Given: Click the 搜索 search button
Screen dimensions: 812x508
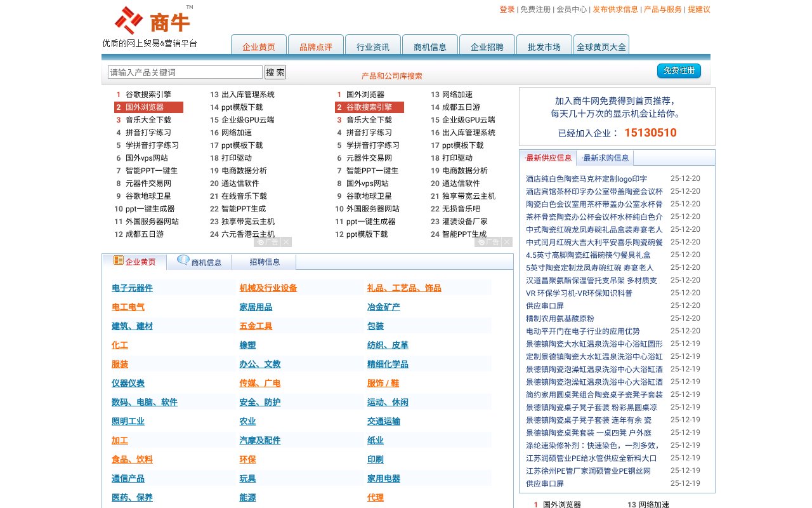Looking at the screenshot, I should point(275,72).
